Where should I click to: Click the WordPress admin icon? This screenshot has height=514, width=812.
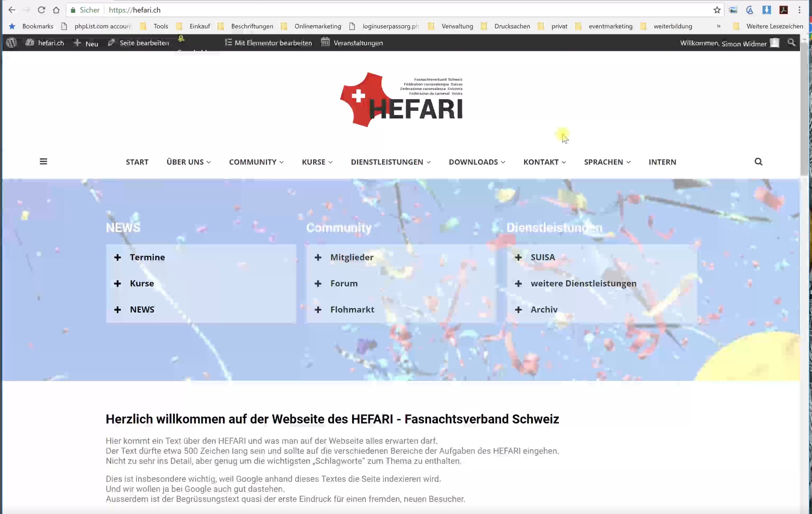[x=11, y=42]
